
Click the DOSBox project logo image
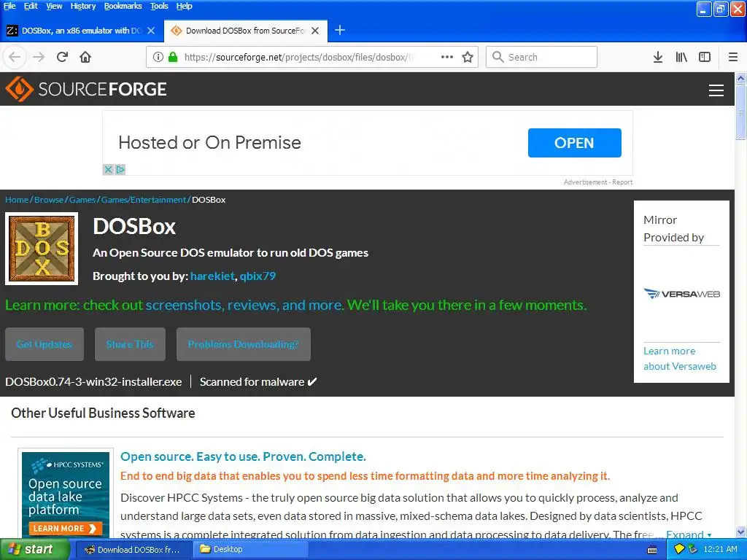pos(42,249)
